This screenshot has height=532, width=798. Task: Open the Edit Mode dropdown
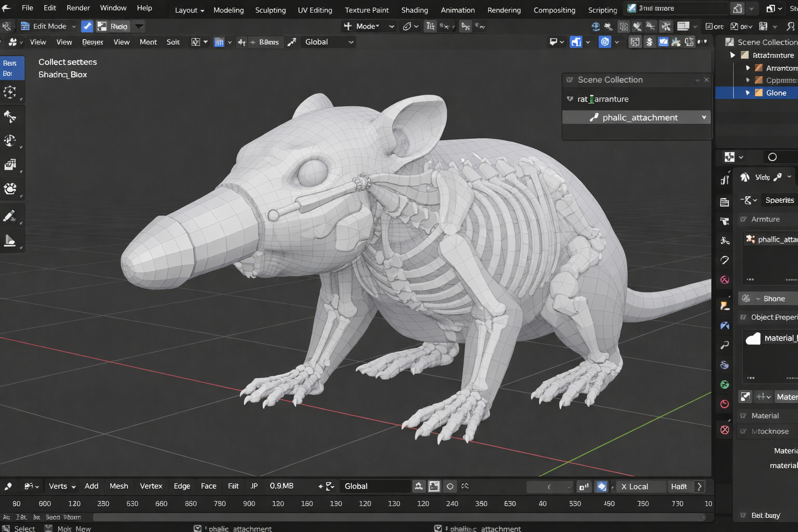[x=48, y=26]
